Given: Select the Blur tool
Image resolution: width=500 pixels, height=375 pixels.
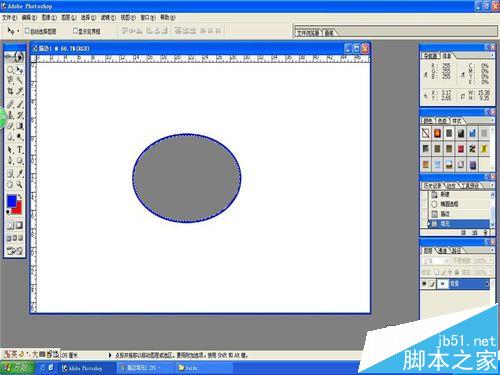Looking at the screenshot, I should coord(10,137).
